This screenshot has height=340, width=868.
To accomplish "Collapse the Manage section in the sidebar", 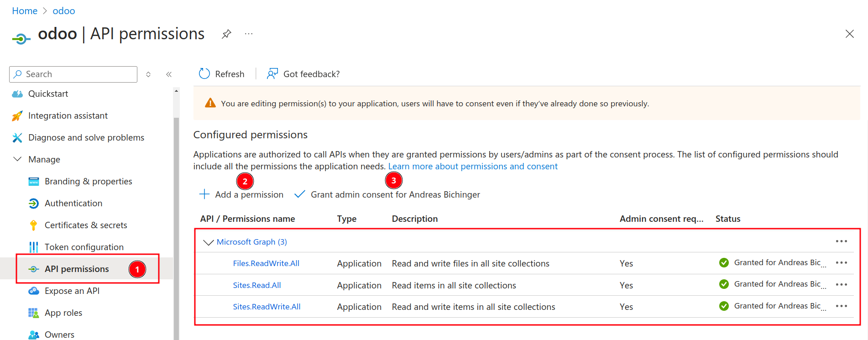I will (17, 159).
